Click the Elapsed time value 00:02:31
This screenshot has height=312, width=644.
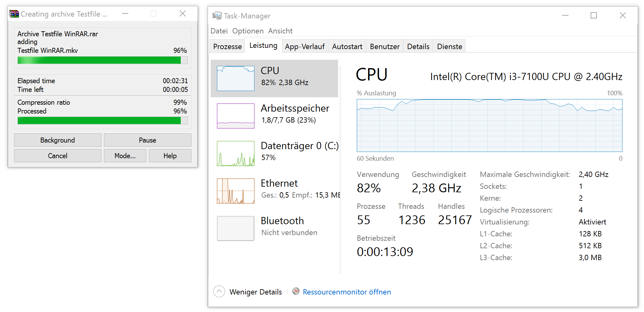[x=175, y=81]
